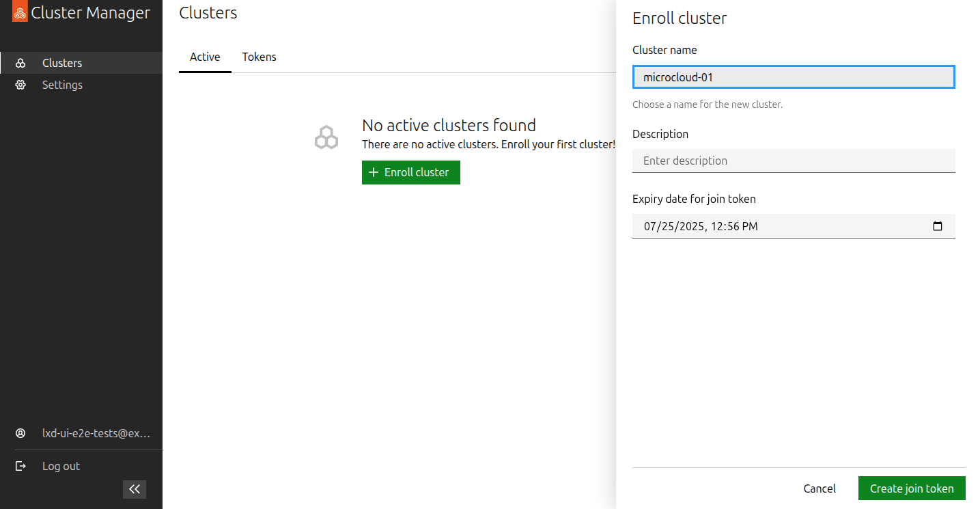Screen dimensions: 980x509
Task: Click the empty-state clusters hexagon icon
Action: coord(326,137)
